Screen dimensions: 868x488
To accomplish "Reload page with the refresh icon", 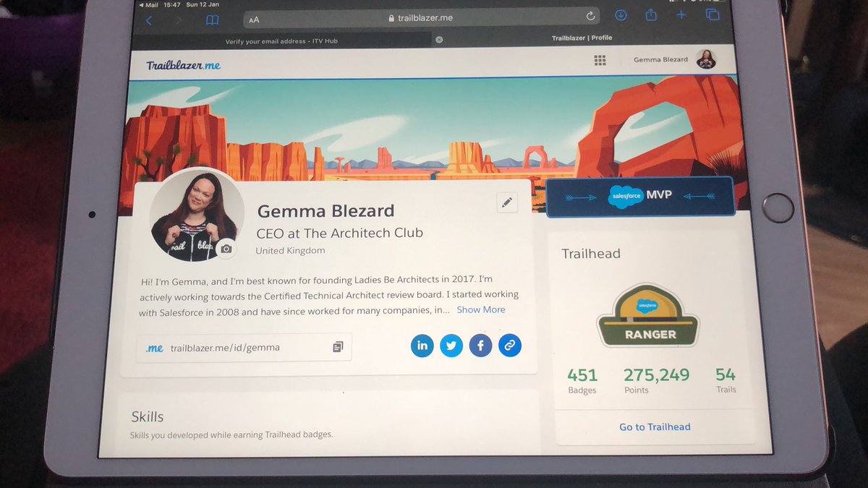I will (x=590, y=17).
